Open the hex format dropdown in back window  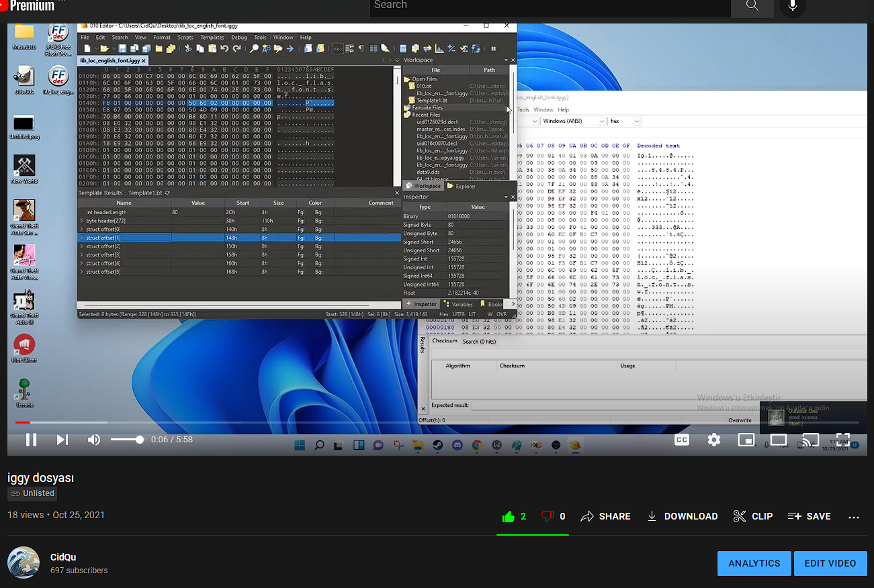[625, 121]
